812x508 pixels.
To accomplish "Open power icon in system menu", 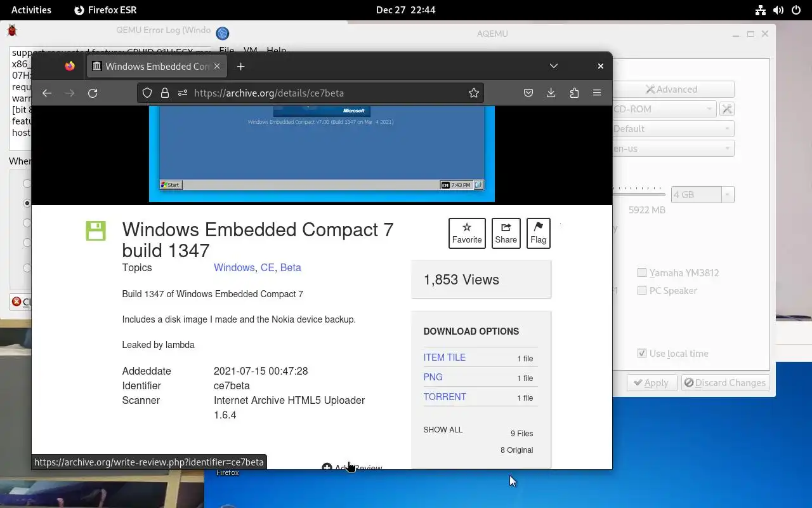I will [x=796, y=10].
